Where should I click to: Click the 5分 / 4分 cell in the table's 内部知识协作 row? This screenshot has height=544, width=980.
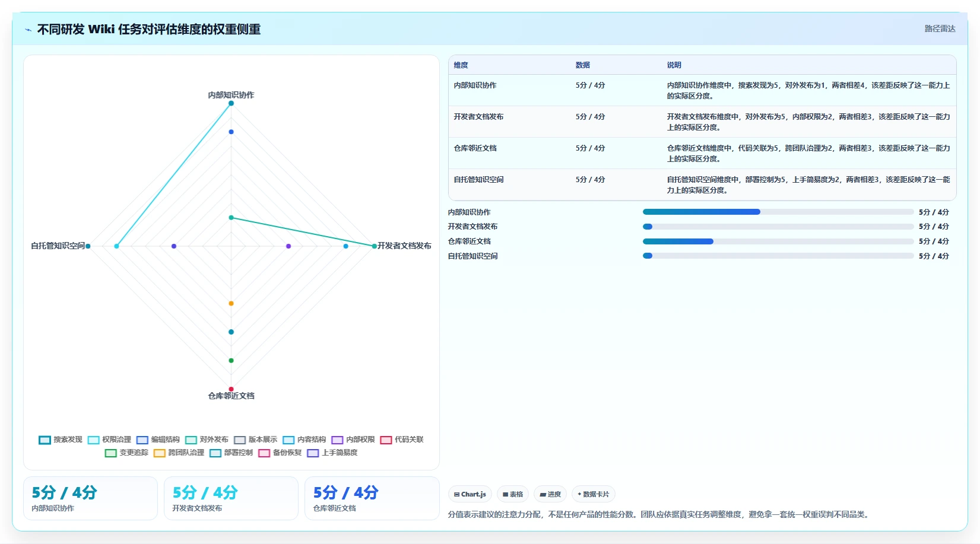click(x=590, y=85)
